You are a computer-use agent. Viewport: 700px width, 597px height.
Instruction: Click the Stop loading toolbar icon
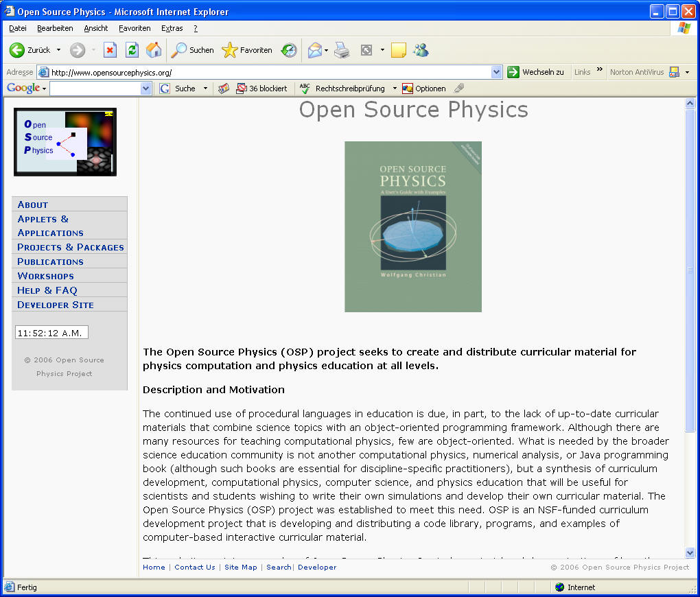pyautogui.click(x=110, y=50)
